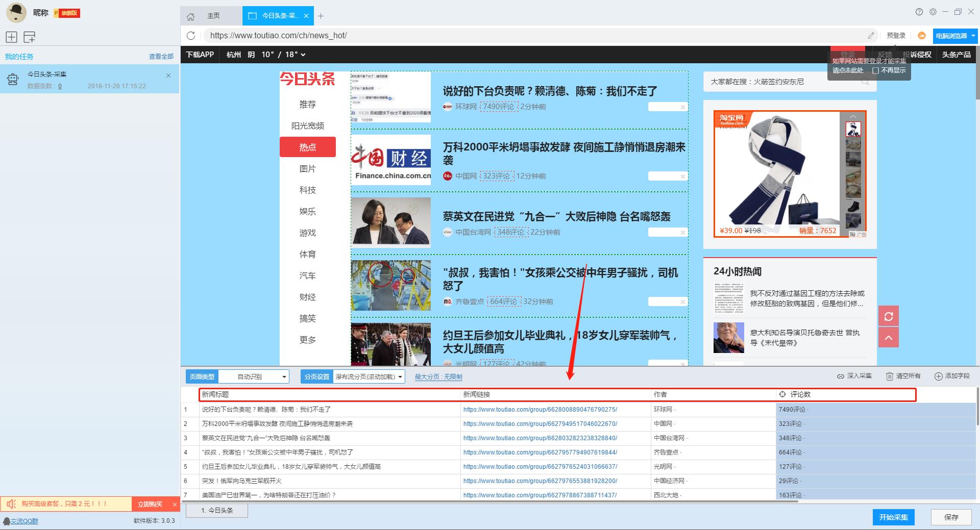The image size is (980, 530).
Task: Click the 头条产品 menu item
Action: coord(956,55)
